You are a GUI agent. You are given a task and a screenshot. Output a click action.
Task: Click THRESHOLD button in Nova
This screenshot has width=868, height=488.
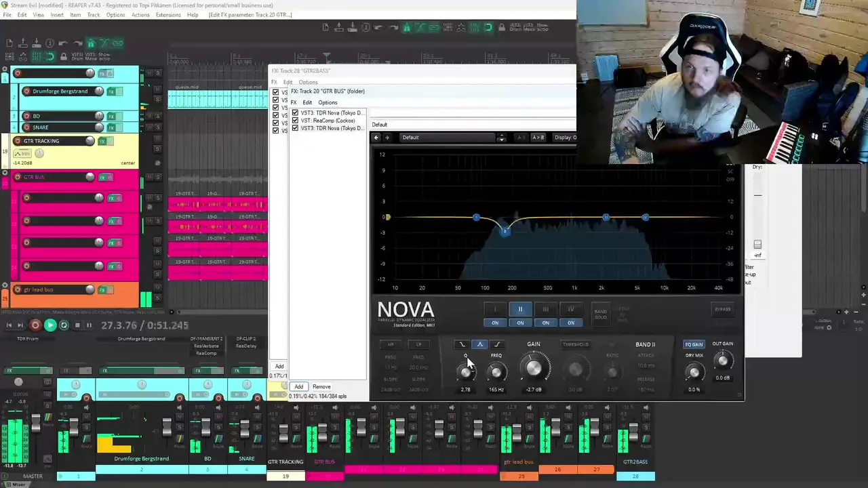point(575,344)
